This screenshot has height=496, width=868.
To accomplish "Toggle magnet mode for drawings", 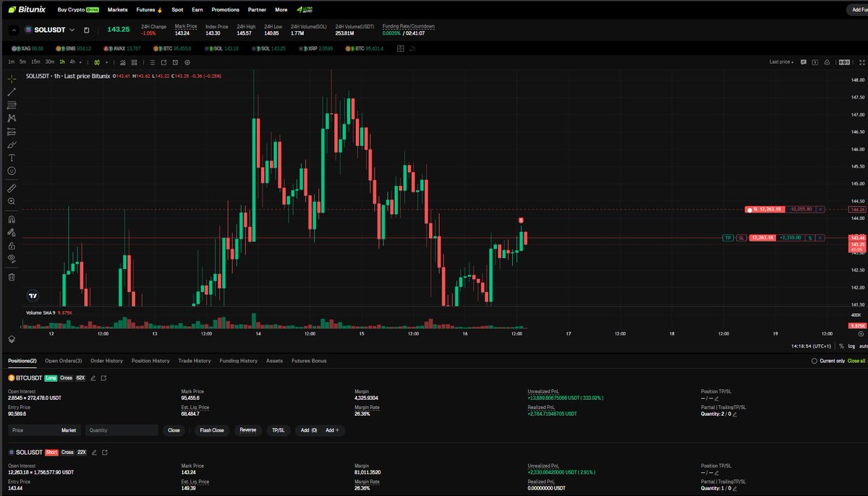I will tap(12, 219).
